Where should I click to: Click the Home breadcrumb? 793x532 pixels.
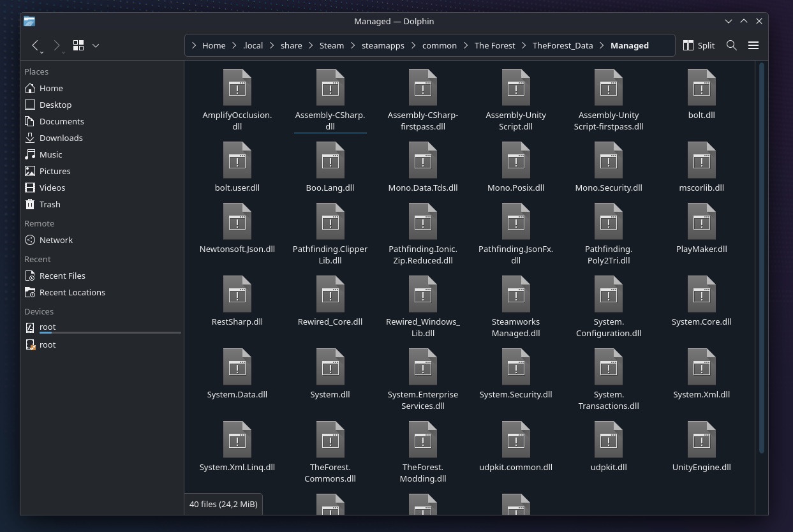[x=214, y=45]
